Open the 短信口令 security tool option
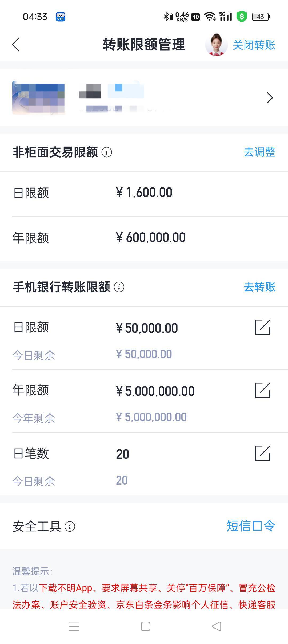This screenshot has width=288, height=644. pyautogui.click(x=251, y=526)
